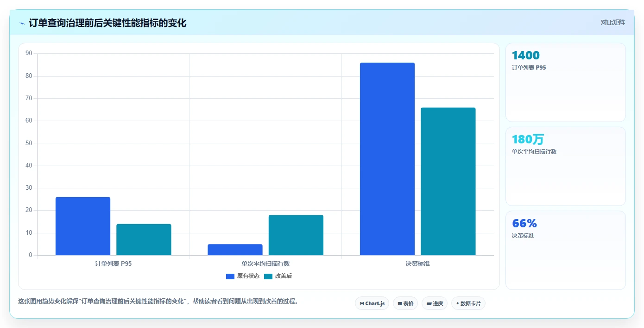644x328 pixels.
Task: Open the 180万 单次平均扫描行数 card
Action: pos(565,166)
